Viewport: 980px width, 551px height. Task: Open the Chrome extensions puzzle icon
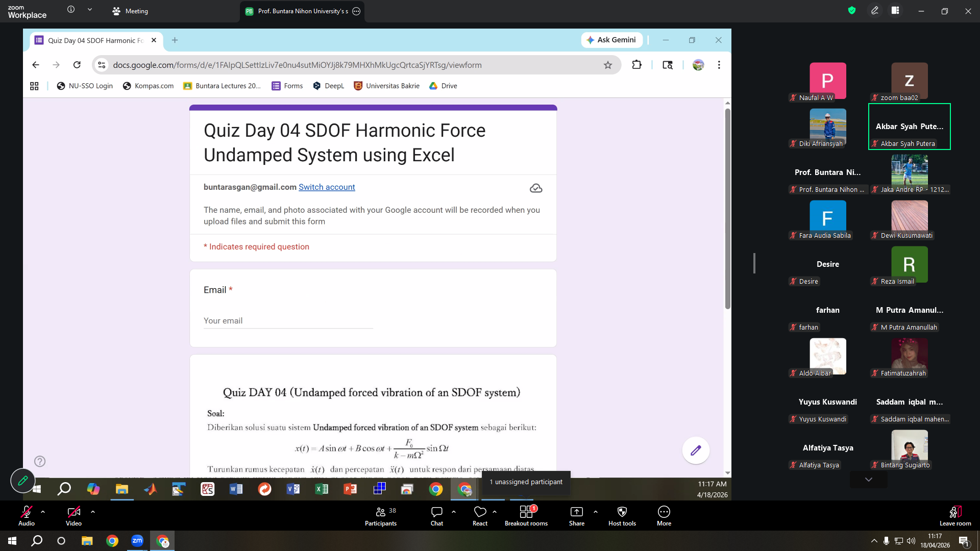tap(636, 65)
